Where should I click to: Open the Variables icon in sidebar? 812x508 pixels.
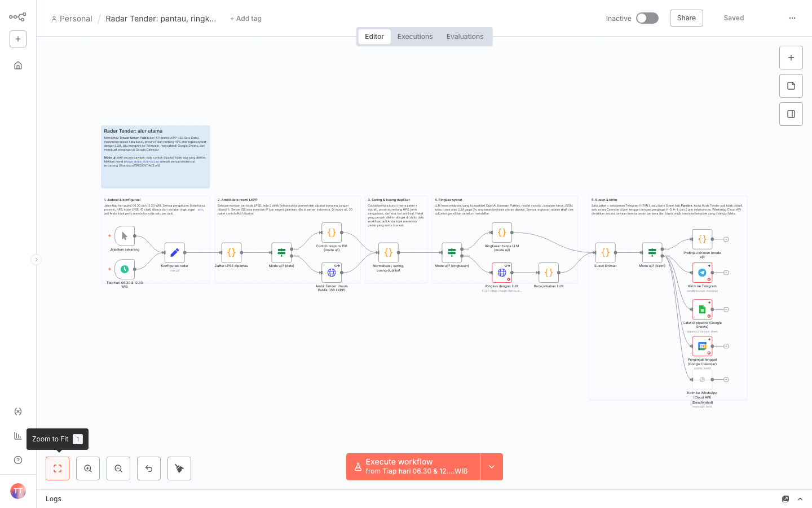pos(18,411)
